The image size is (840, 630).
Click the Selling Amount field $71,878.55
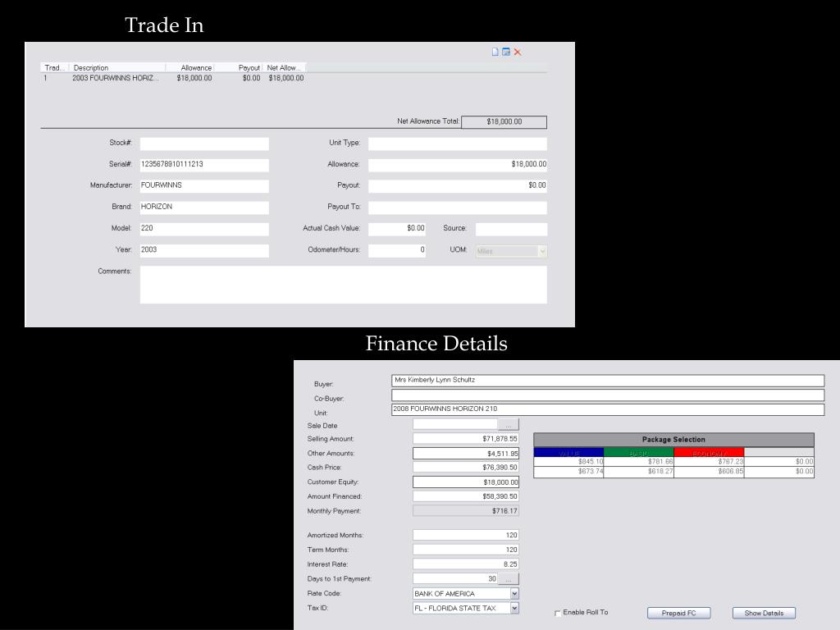point(466,439)
